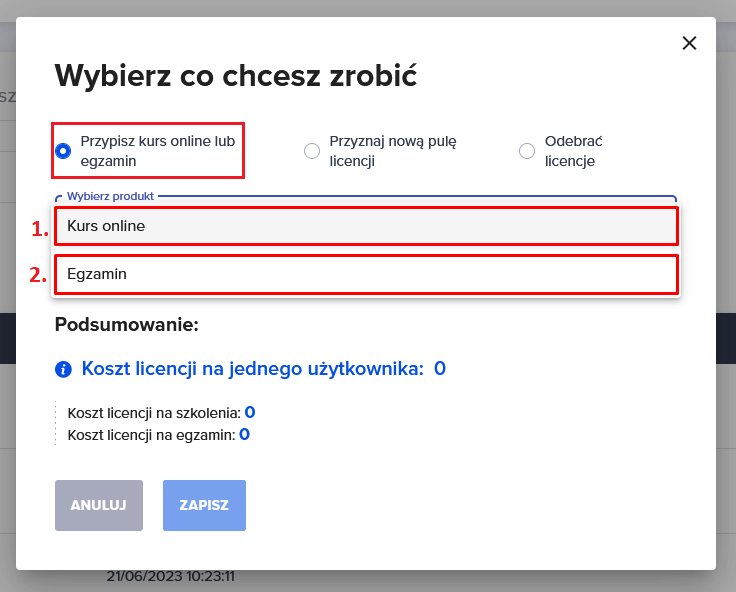Click the ZAPISZ button
This screenshot has height=592, width=736.
pos(204,505)
